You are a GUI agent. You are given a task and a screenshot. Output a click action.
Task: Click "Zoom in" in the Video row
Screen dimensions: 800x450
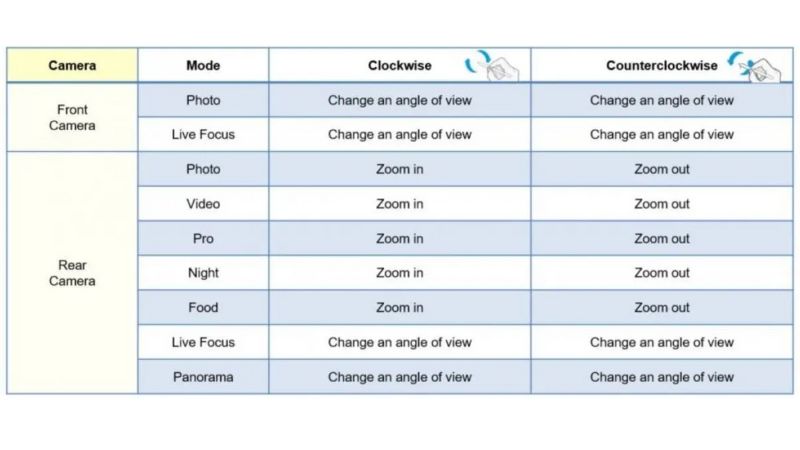[x=400, y=204]
